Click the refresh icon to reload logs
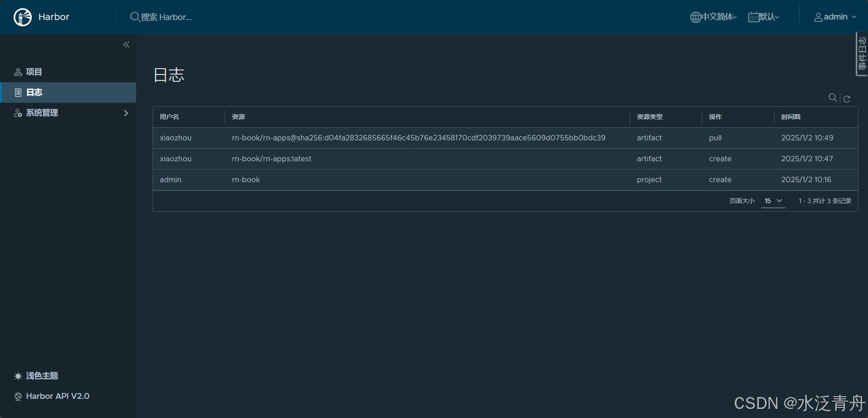Image resolution: width=868 pixels, height=418 pixels. (847, 99)
